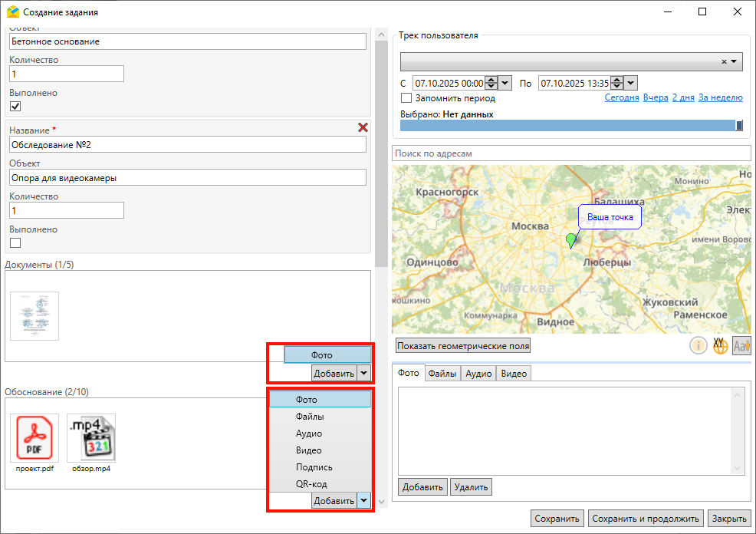Viewport: 756px width, 534px height.
Task: Open the проект.pdf file icon
Action: point(35,437)
